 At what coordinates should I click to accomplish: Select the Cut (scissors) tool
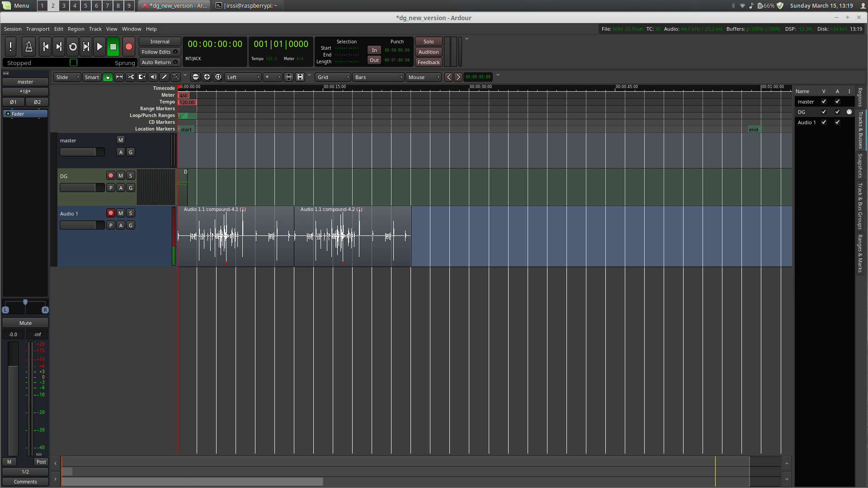[x=131, y=77]
